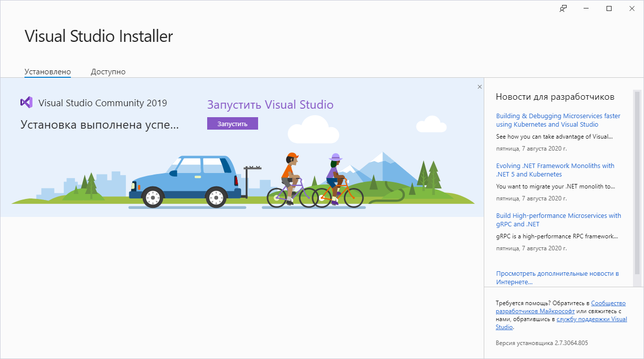The width and height of the screenshot is (644, 359).
Task: Close the success banner with the X
Action: (x=480, y=87)
